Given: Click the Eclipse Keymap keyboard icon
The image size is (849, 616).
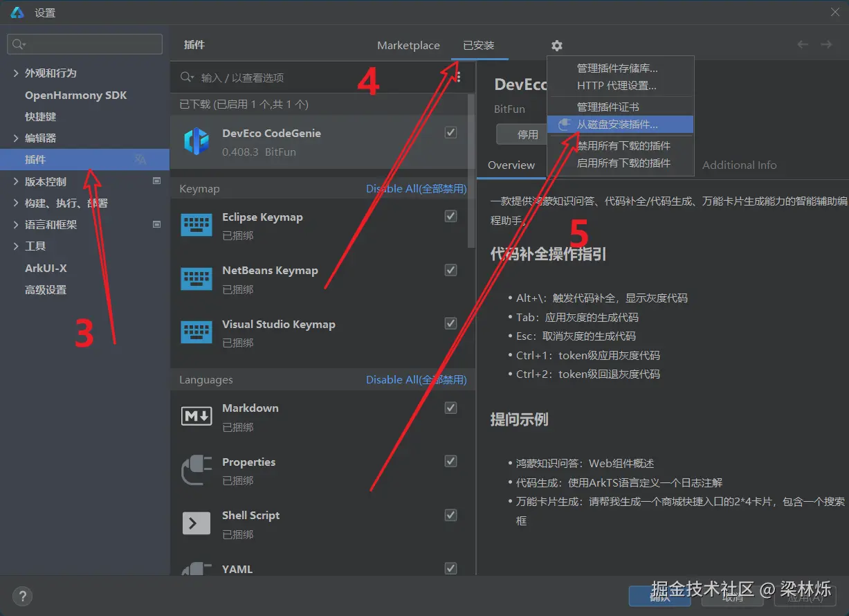Looking at the screenshot, I should pos(196,224).
